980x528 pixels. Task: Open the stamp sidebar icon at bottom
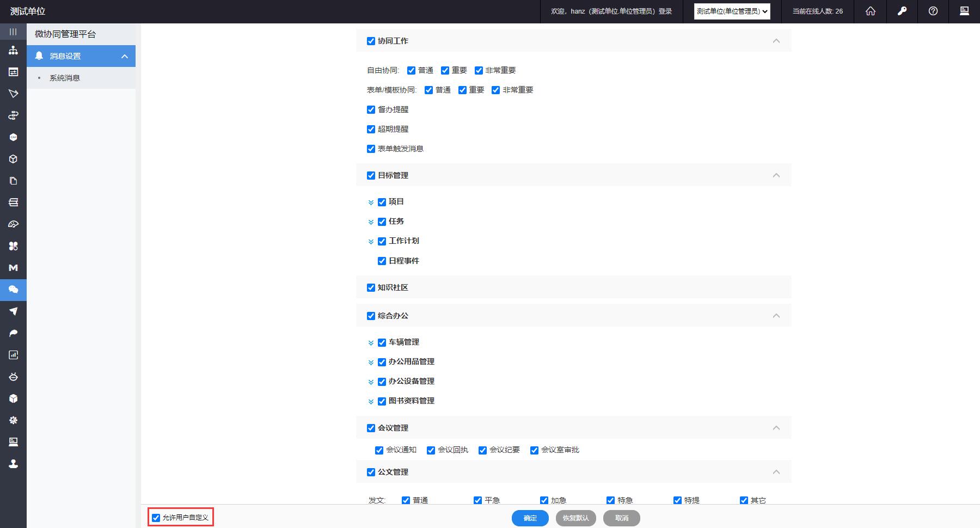[13, 464]
